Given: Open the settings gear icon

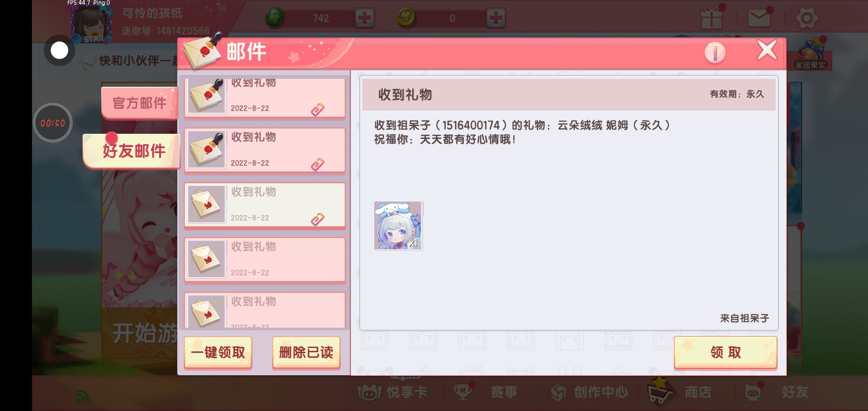Looking at the screenshot, I should point(807,18).
